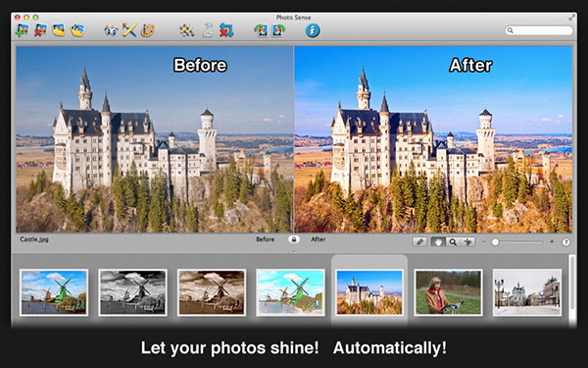This screenshot has height=368, width=588.
Task: Adjust the zoom slider knob
Action: point(495,242)
